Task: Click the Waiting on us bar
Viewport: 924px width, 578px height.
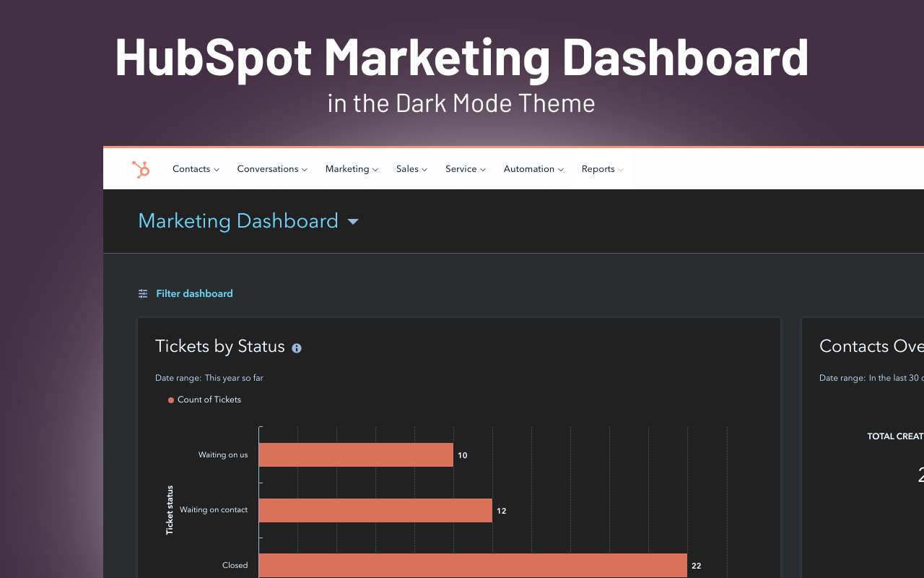Action: tap(356, 455)
